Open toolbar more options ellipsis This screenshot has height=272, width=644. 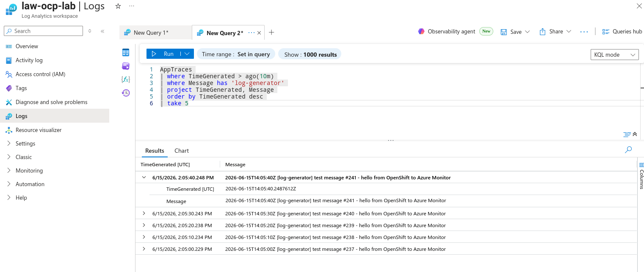click(x=584, y=32)
